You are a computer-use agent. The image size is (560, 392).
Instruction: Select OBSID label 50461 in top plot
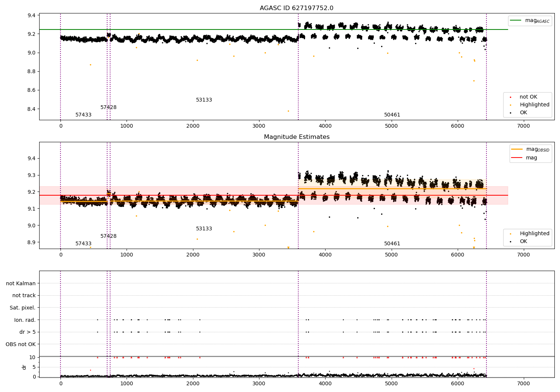pos(392,115)
